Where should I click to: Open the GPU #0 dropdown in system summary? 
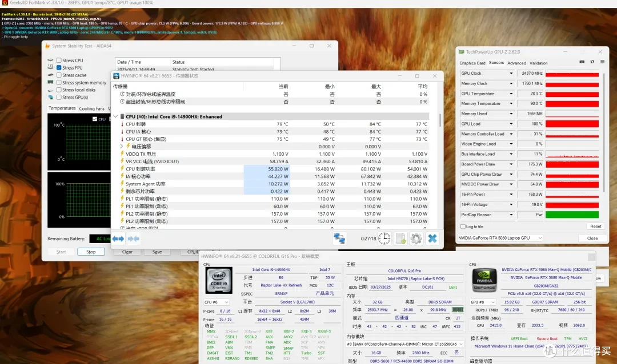482,302
